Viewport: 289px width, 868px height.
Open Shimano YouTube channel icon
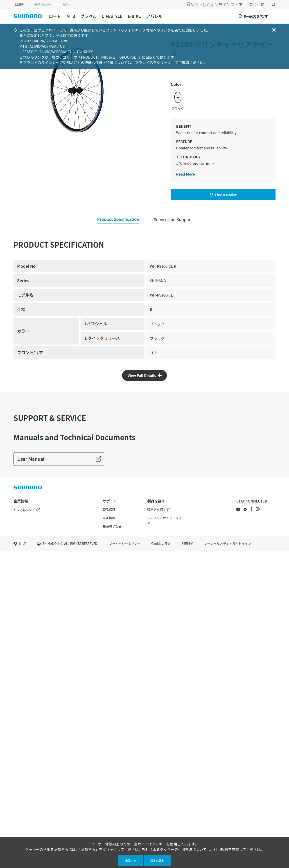(x=238, y=509)
